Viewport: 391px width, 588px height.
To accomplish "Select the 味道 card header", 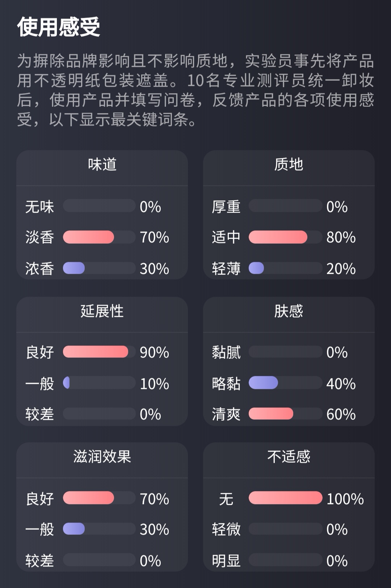I will point(102,165).
